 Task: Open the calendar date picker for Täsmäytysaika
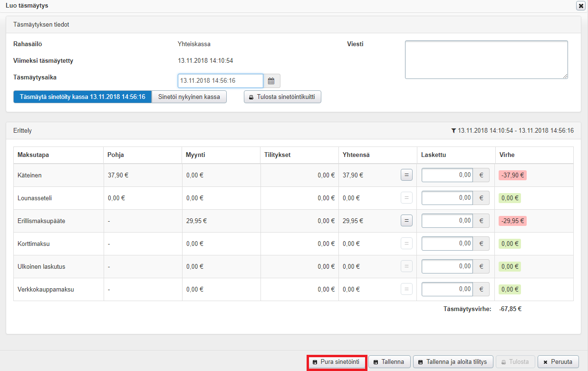tap(271, 81)
